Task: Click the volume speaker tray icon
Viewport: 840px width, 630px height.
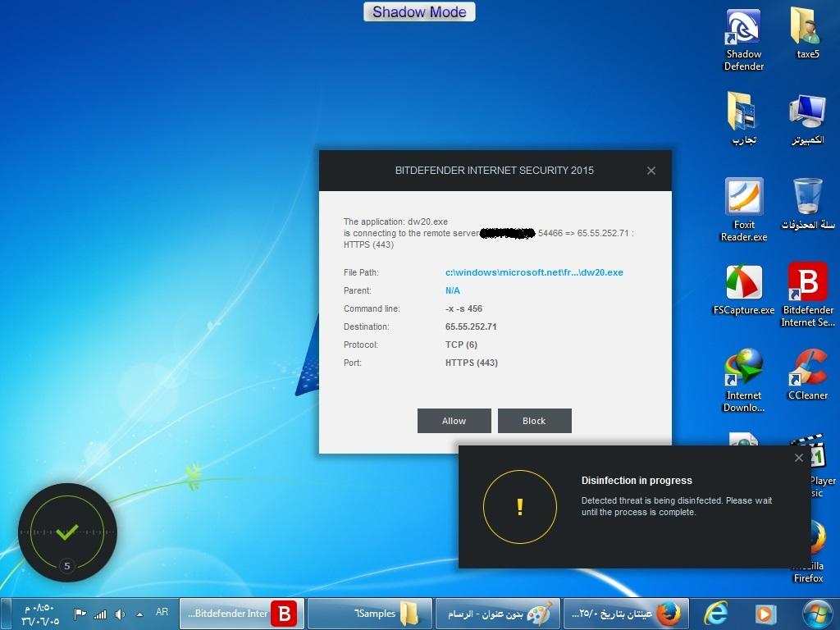Action: point(120,614)
